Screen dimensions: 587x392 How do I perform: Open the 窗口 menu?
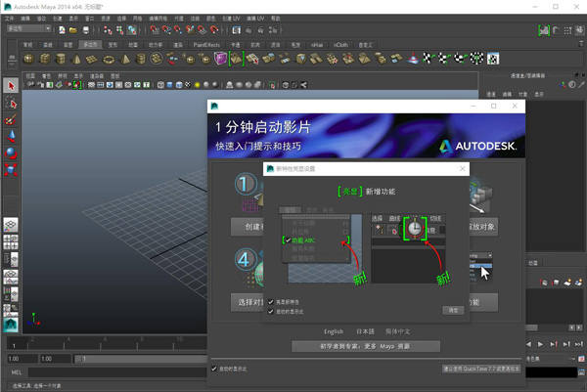89,19
